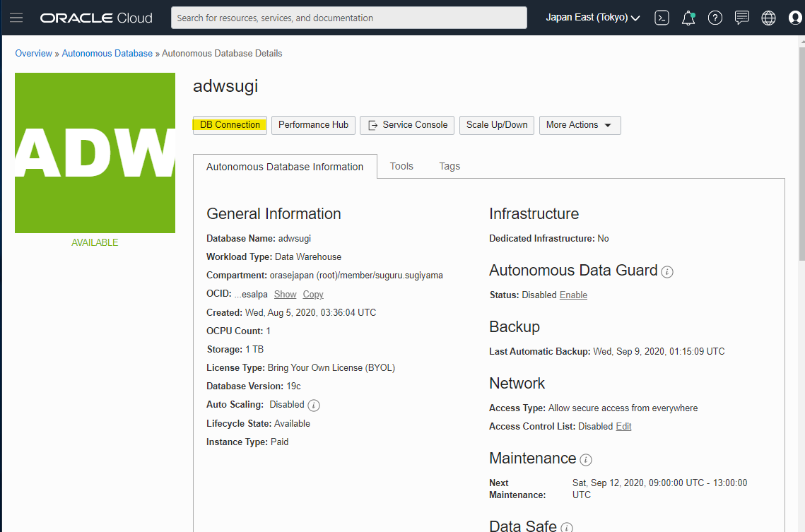Show the full database OCID
Viewport: 805px width, 532px height.
(285, 294)
